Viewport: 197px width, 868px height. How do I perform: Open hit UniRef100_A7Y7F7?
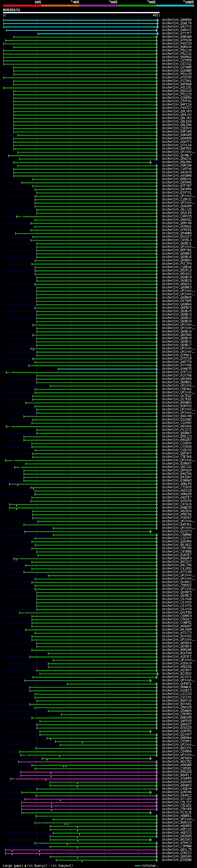177,33
